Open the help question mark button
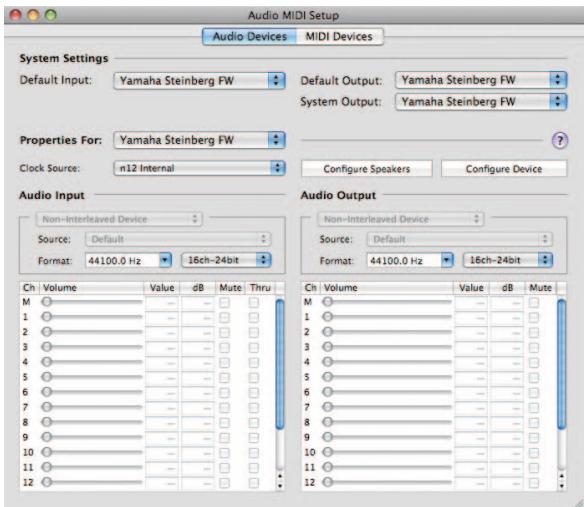 pyautogui.click(x=559, y=141)
